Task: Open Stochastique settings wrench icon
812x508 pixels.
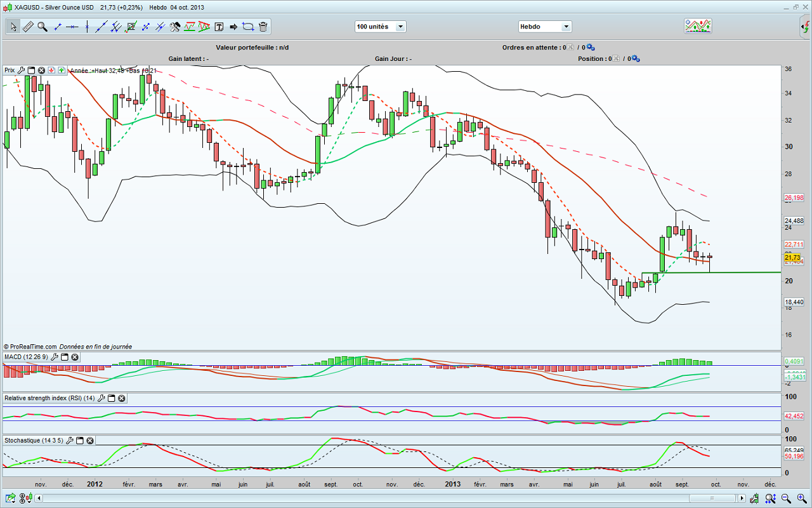Action: click(x=70, y=440)
